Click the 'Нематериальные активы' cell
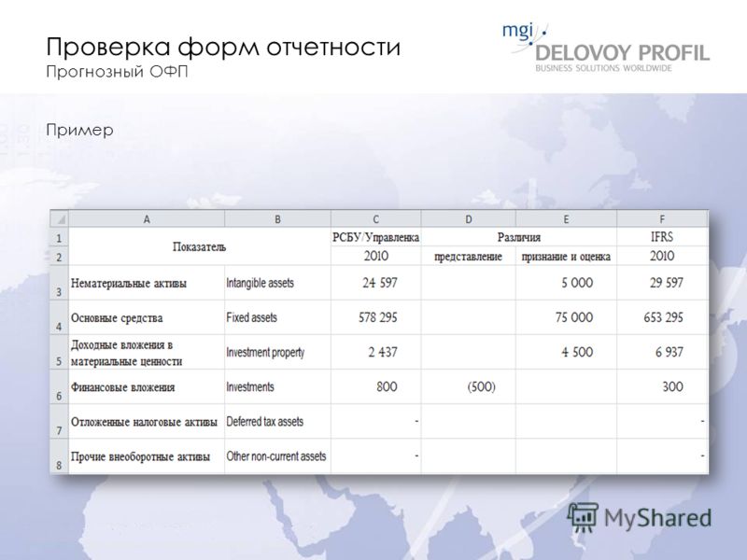 tap(147, 283)
